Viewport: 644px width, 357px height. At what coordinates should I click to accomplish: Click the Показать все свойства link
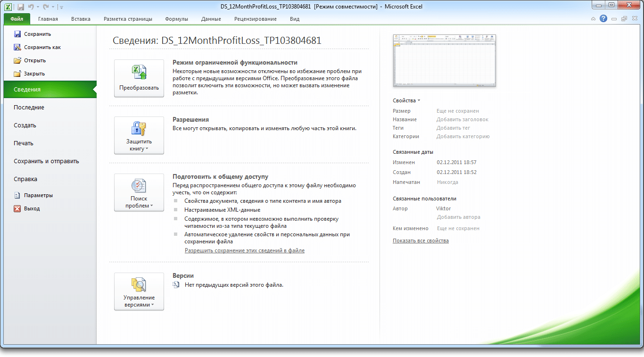421,241
